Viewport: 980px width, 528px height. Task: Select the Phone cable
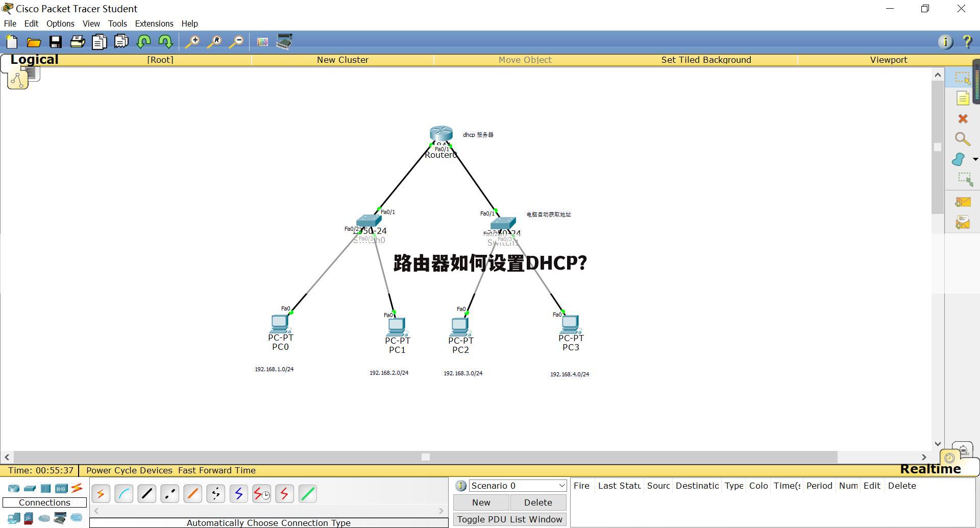click(x=215, y=494)
